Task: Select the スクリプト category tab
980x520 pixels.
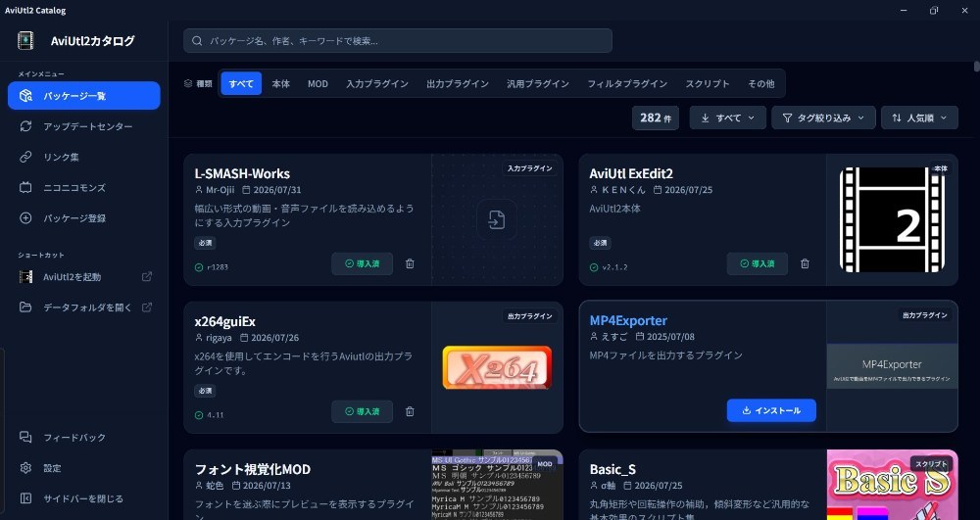Action: 708,83
